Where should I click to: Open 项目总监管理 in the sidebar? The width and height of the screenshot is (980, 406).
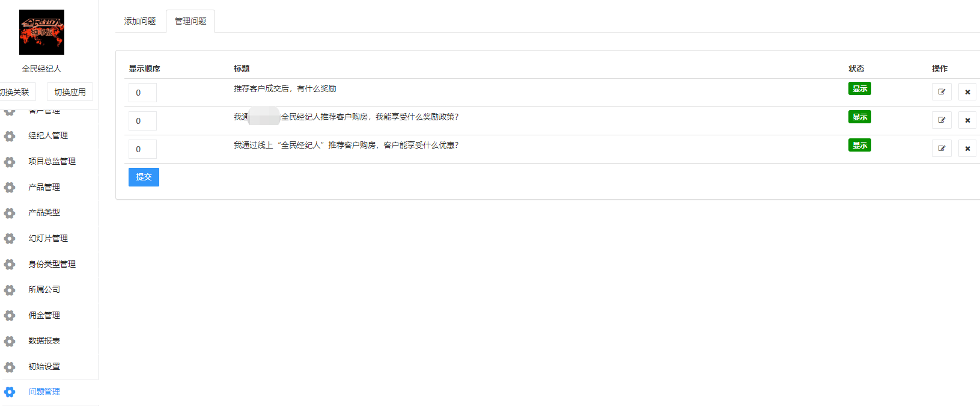(x=52, y=161)
